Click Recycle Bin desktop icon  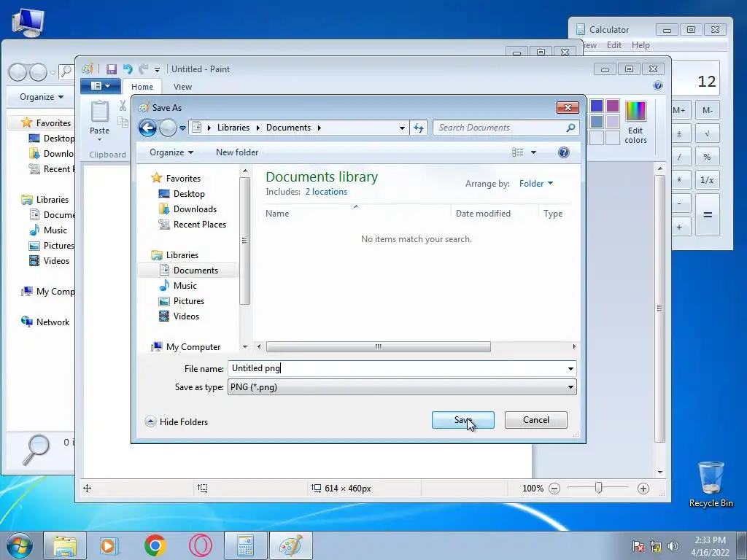pyautogui.click(x=711, y=484)
